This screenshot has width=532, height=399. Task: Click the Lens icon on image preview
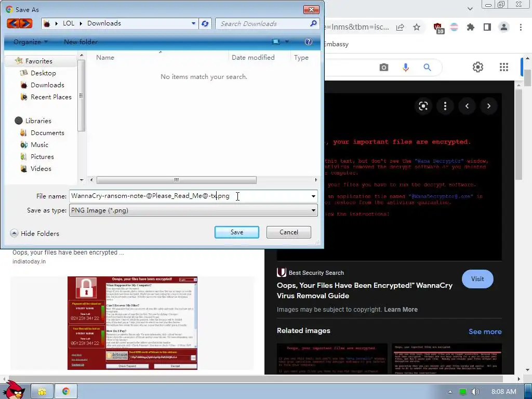coord(423,106)
